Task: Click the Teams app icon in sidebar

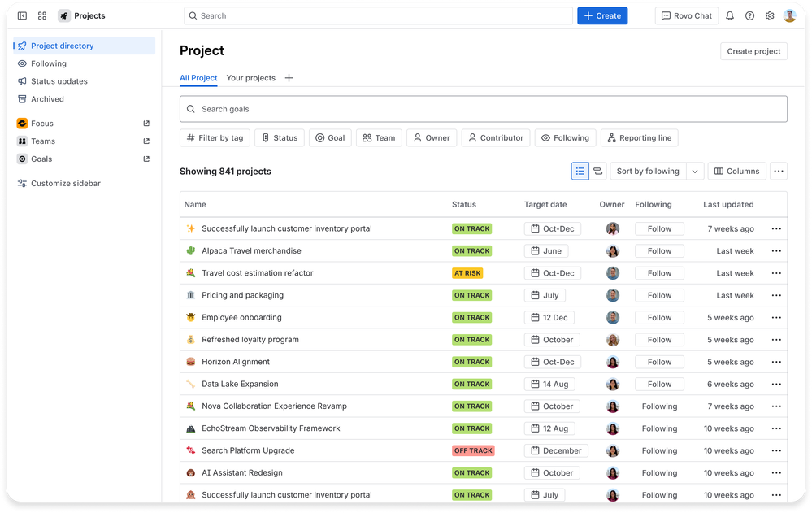Action: click(22, 141)
